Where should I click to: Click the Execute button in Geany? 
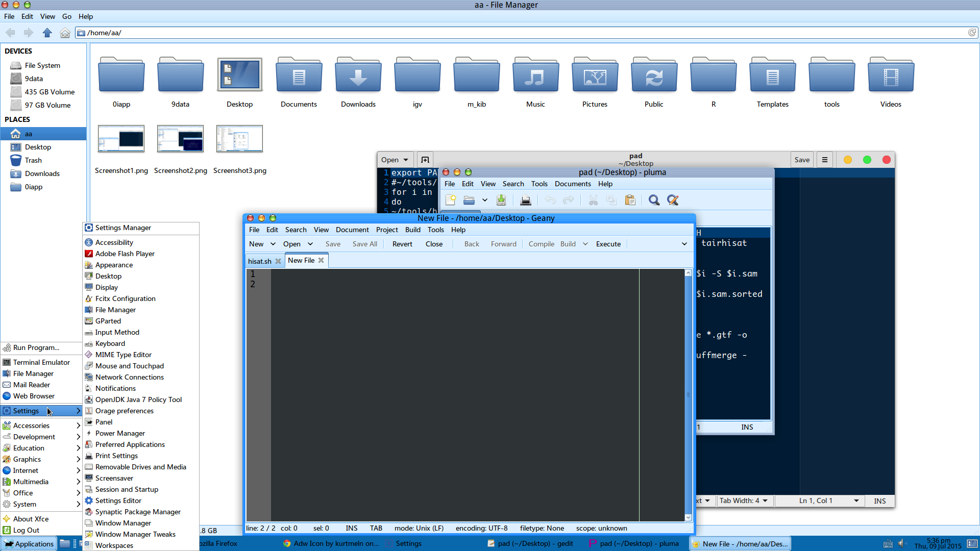608,244
